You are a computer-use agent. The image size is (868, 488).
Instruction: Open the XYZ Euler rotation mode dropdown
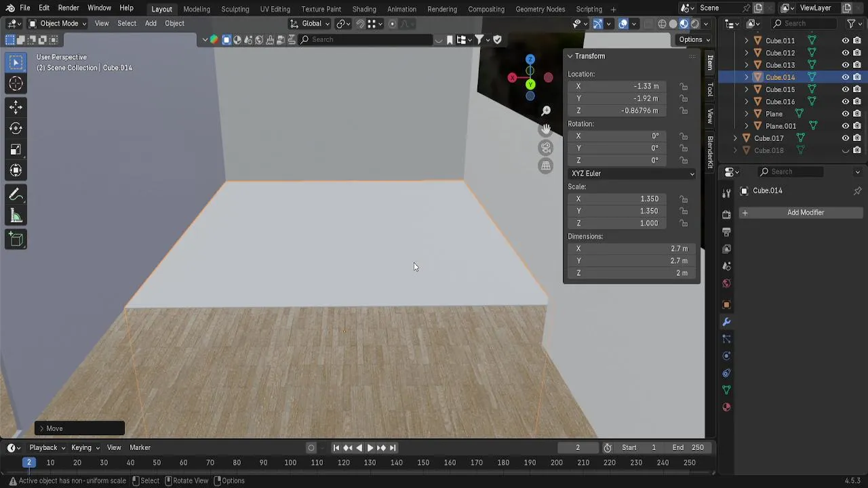[x=633, y=174]
